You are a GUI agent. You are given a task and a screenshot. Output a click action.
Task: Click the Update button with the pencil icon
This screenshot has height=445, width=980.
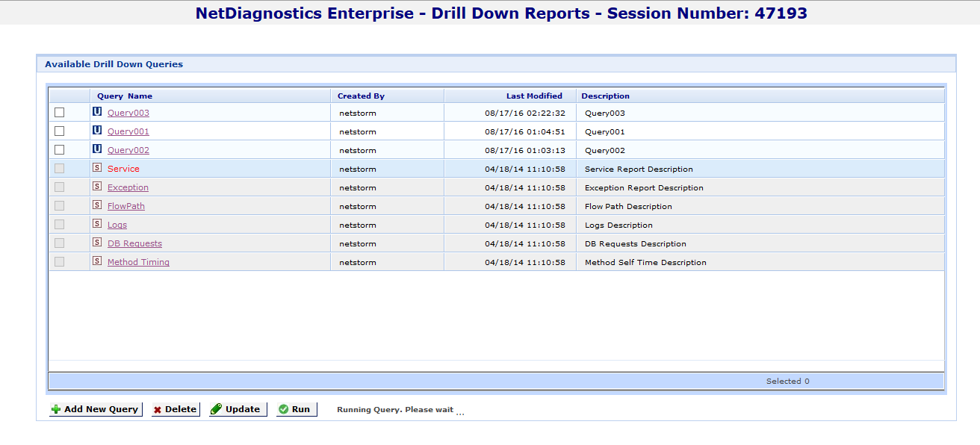(238, 409)
